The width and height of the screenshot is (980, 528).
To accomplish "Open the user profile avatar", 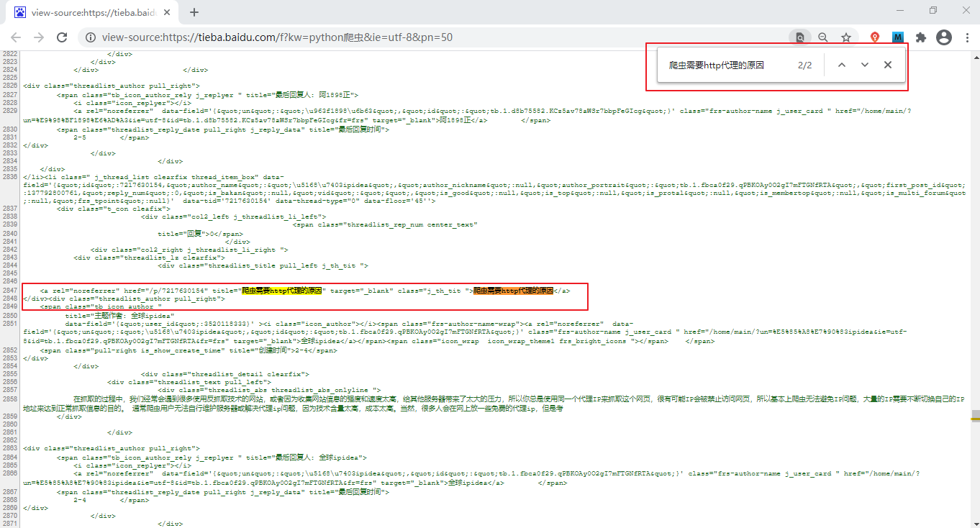I will point(943,37).
